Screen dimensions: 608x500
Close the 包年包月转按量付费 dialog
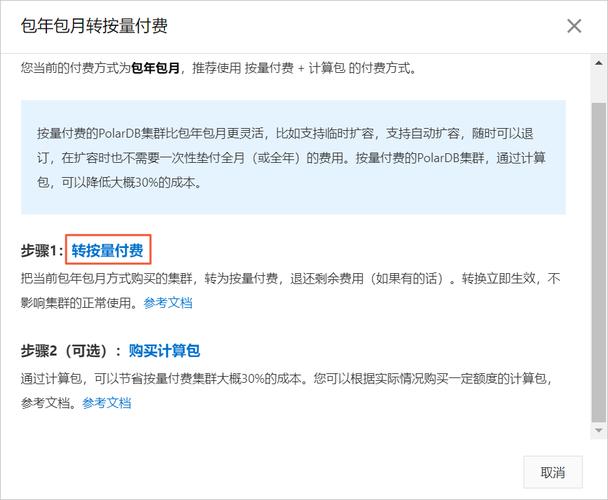574,26
